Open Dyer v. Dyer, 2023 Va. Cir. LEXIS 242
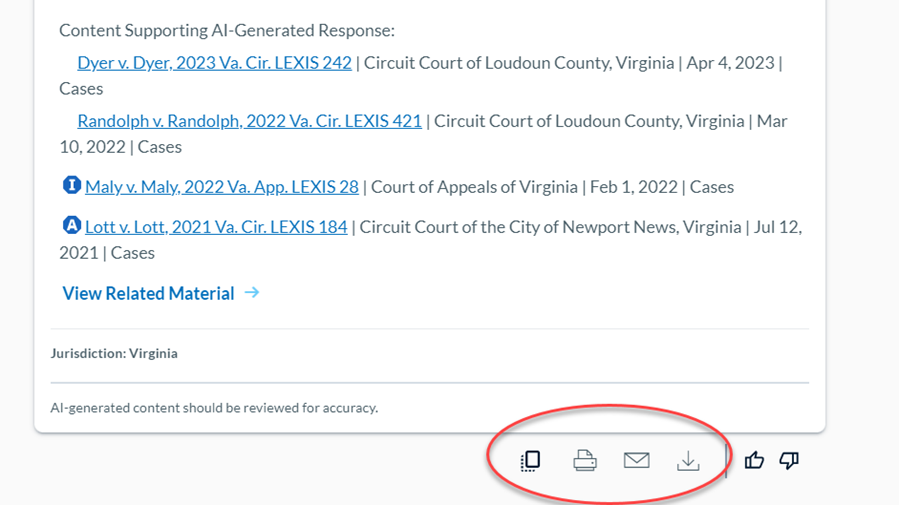Image resolution: width=899 pixels, height=505 pixels. (x=214, y=62)
